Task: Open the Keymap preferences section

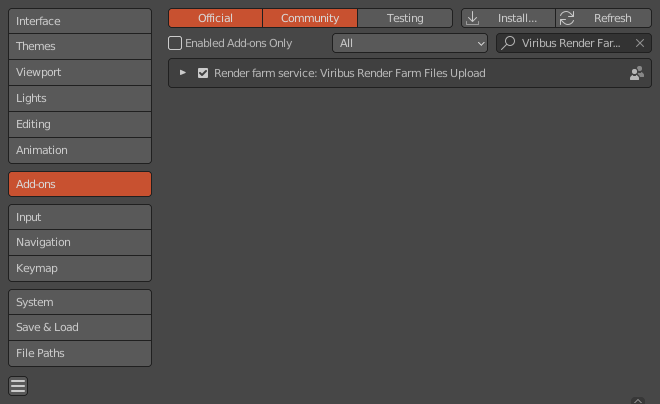Action: [80, 268]
